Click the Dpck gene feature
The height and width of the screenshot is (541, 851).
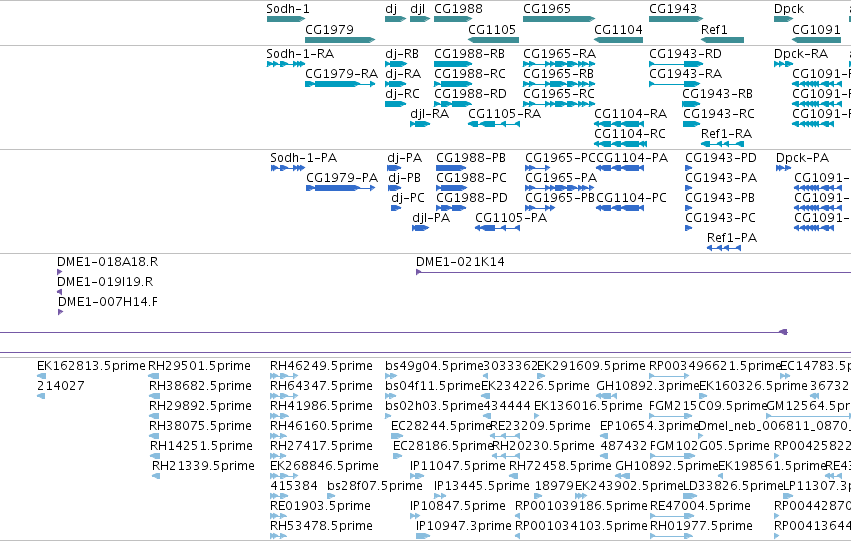pyautogui.click(x=784, y=19)
